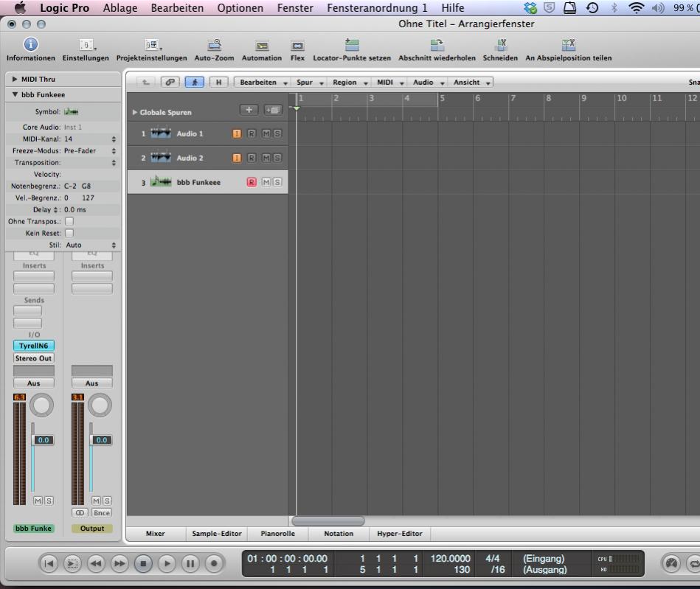Click the stop transport button
Viewport: 700px width, 589px height.
[143, 563]
